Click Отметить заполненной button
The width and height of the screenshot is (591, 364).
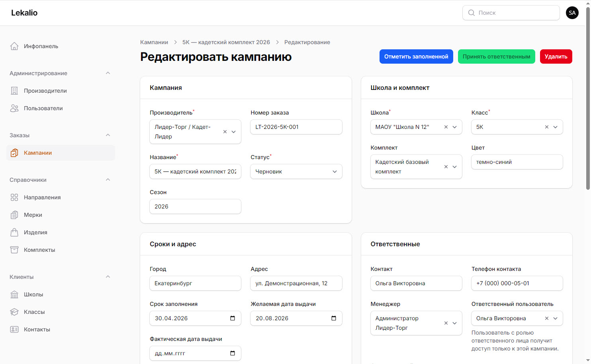tap(416, 56)
